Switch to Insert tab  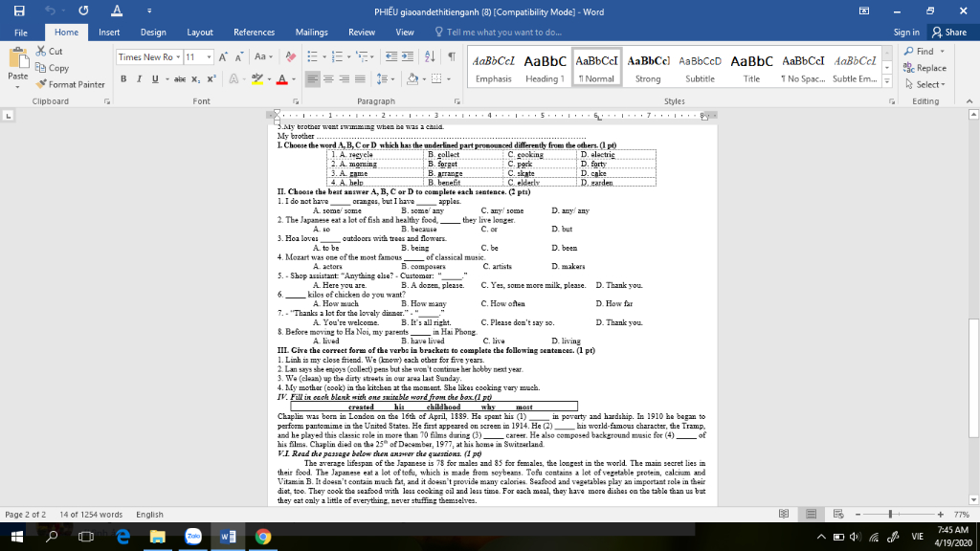109,33
